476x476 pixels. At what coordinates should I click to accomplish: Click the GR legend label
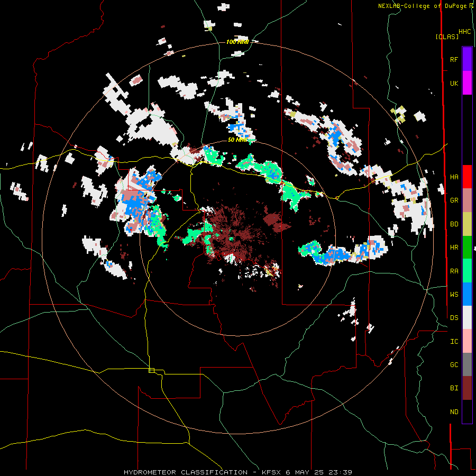454,200
